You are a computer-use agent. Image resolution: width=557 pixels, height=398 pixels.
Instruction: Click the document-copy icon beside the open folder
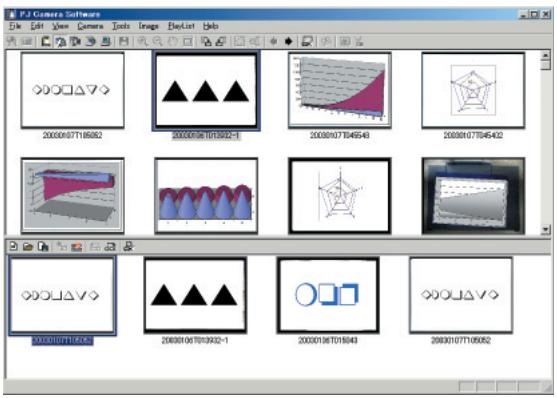click(x=43, y=246)
